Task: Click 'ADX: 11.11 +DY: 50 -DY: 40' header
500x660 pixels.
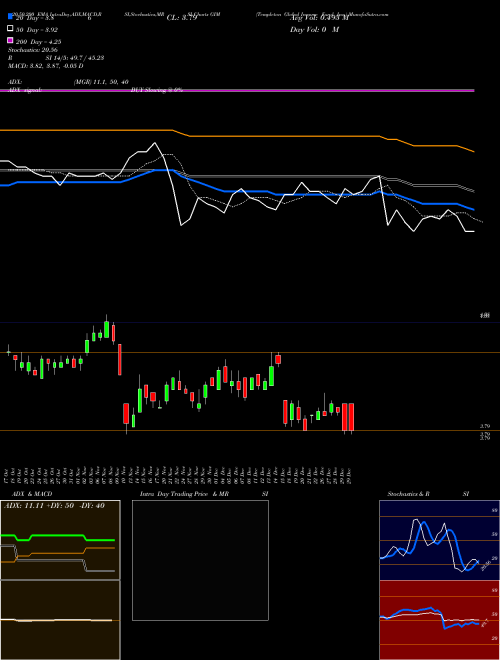Action: [54, 506]
